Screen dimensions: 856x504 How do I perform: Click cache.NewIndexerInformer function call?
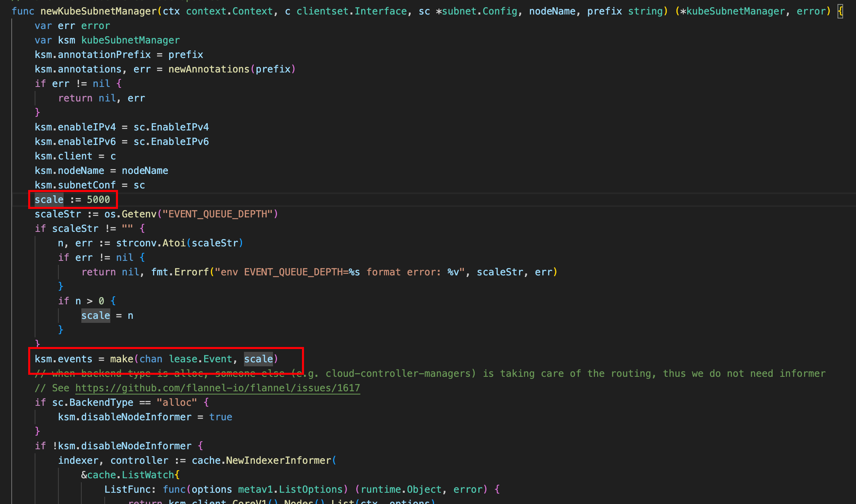(262, 461)
